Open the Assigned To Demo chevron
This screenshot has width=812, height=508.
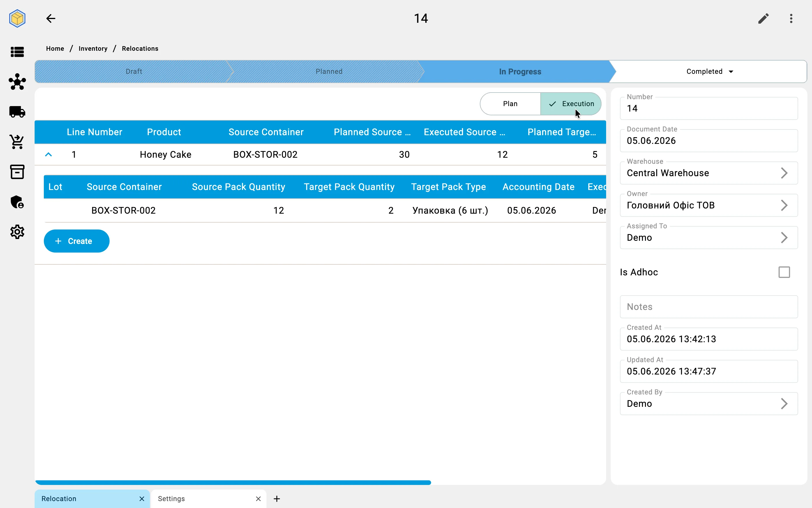[x=784, y=238]
